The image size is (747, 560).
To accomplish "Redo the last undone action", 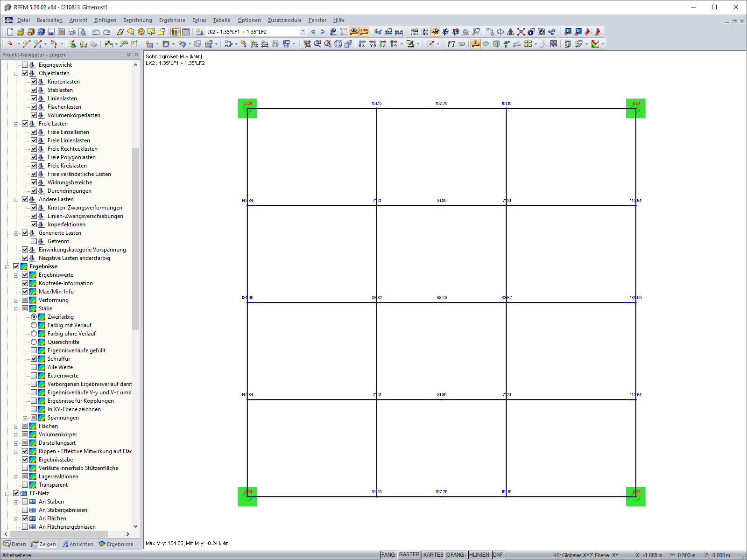I will tap(106, 32).
